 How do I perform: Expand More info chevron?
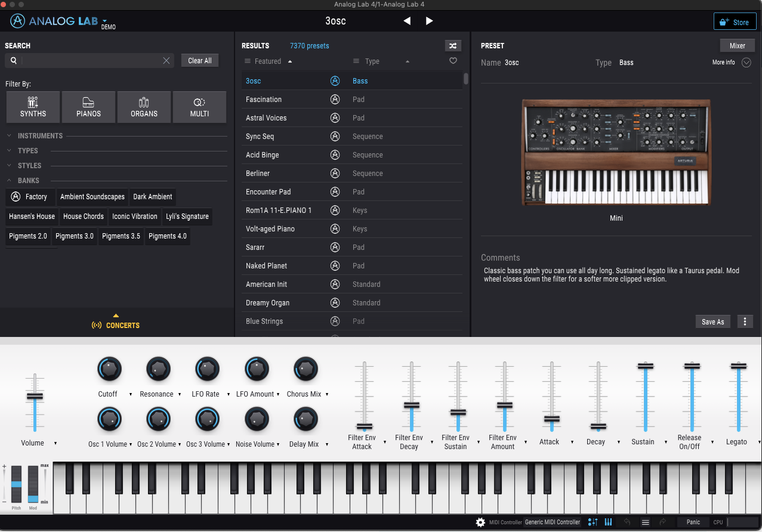tap(746, 63)
